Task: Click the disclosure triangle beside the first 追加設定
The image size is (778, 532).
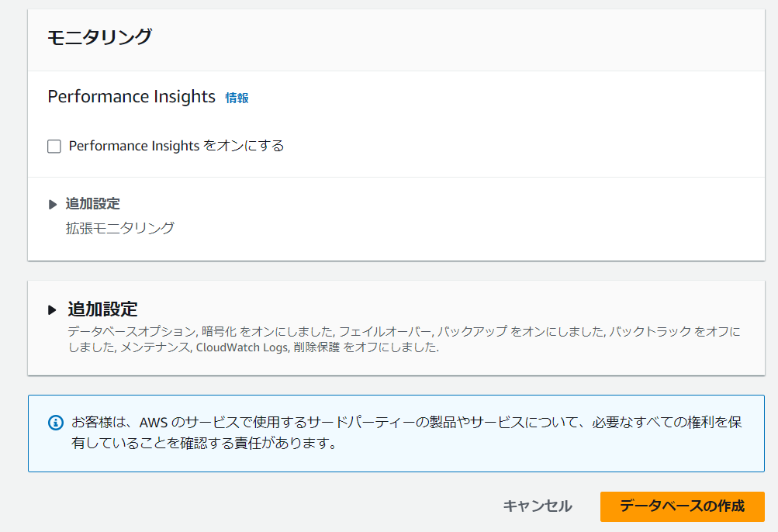Action: tap(53, 203)
